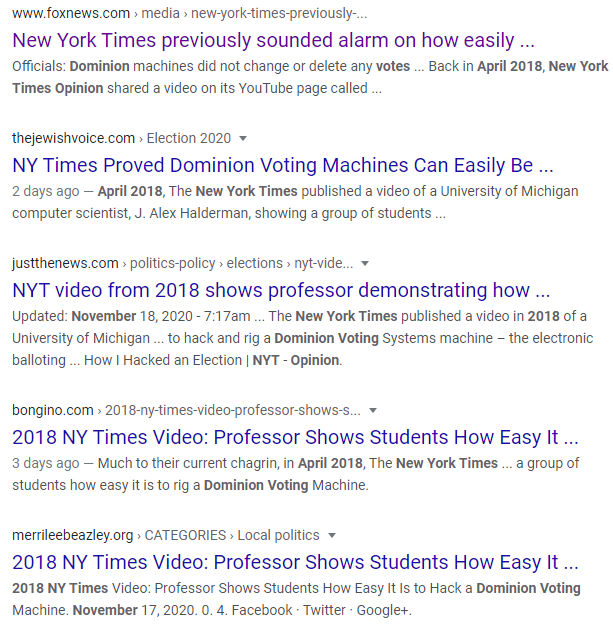Click the justthenews.com URL breadcrumb
Screen dimensions: 613x624
tap(65, 263)
